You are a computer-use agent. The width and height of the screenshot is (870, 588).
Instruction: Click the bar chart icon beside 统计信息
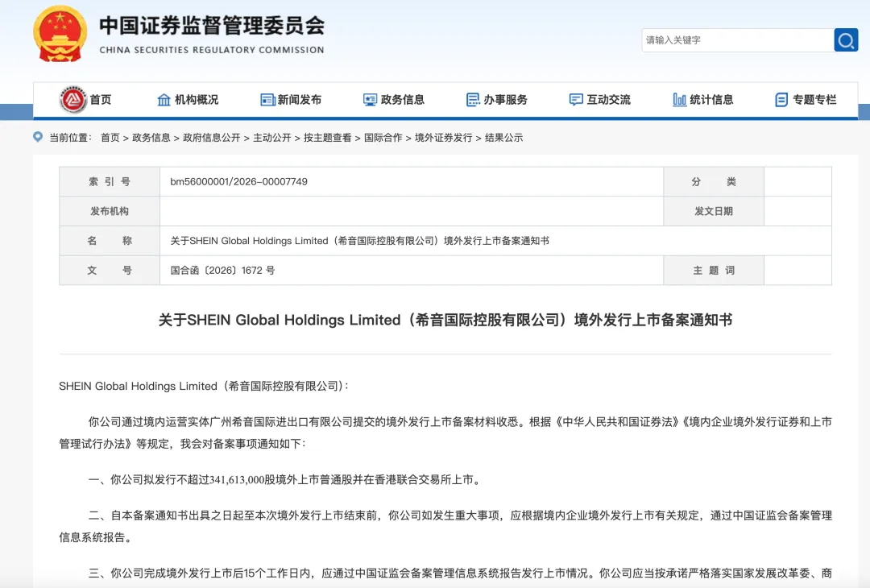[x=679, y=100]
